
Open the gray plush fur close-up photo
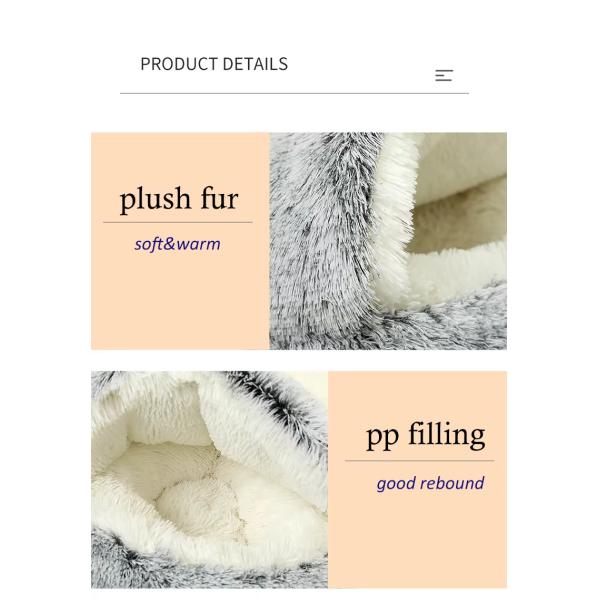(x=388, y=241)
